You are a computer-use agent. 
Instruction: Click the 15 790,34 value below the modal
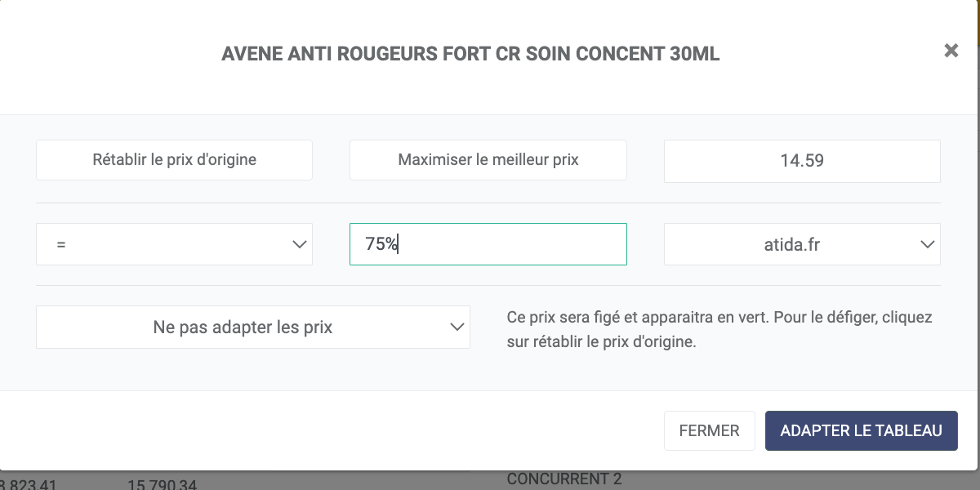point(162,485)
